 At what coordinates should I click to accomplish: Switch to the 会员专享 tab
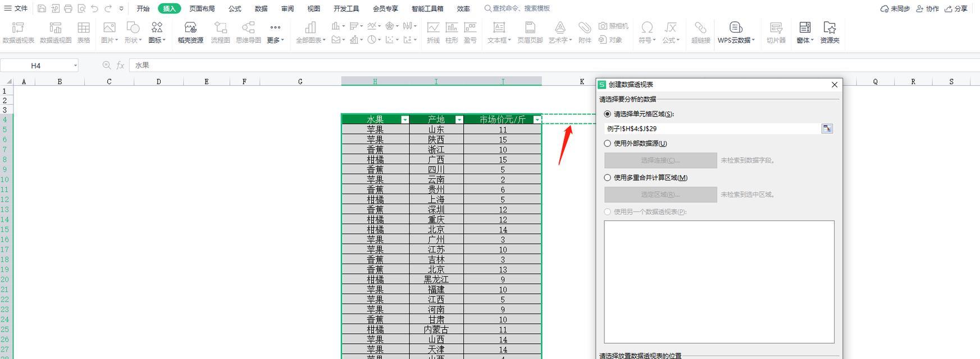point(385,8)
